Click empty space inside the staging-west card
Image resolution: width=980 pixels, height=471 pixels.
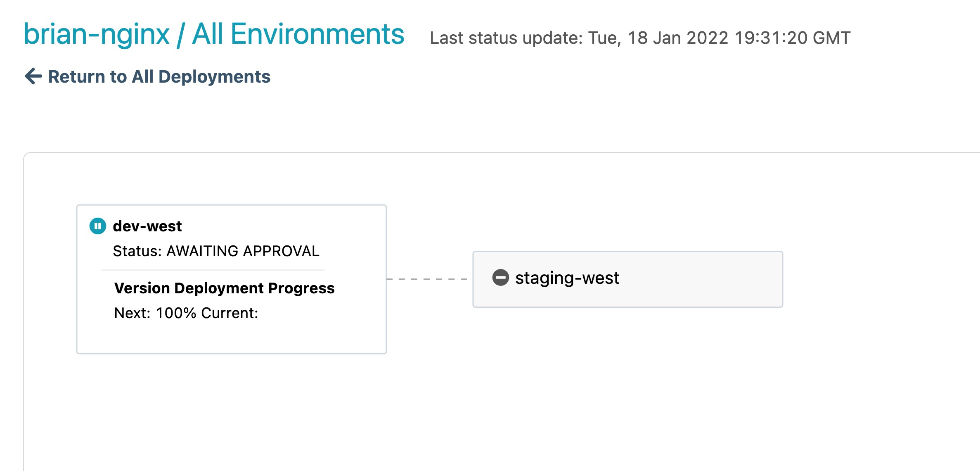pyautogui.click(x=702, y=279)
